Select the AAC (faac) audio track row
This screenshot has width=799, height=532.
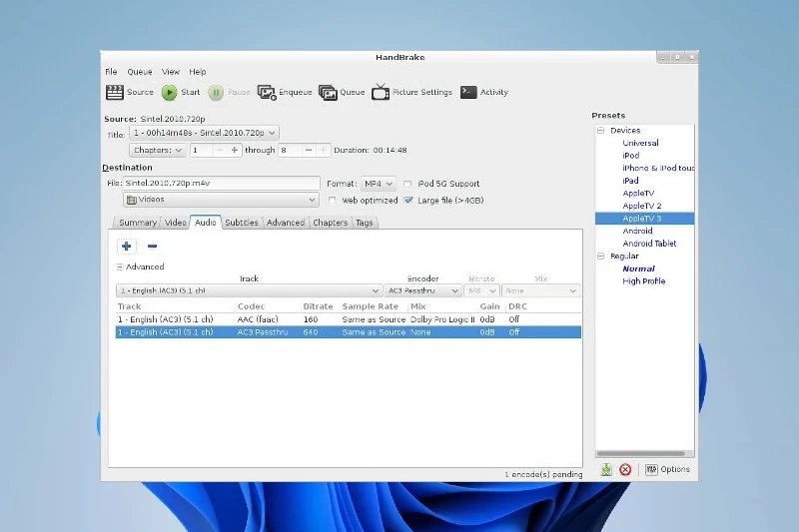click(x=349, y=319)
